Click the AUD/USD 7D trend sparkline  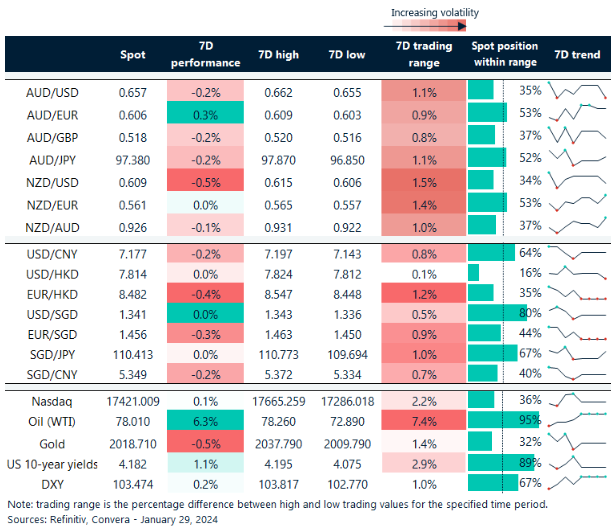[576, 92]
